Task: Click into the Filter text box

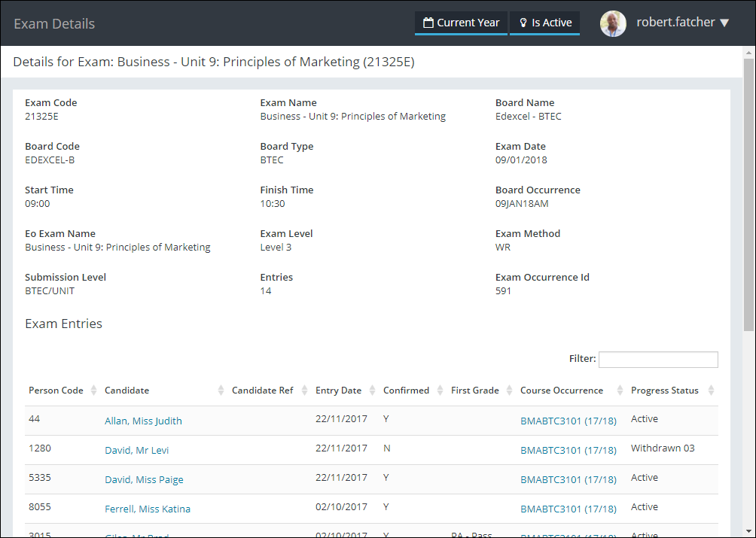Action: point(658,360)
